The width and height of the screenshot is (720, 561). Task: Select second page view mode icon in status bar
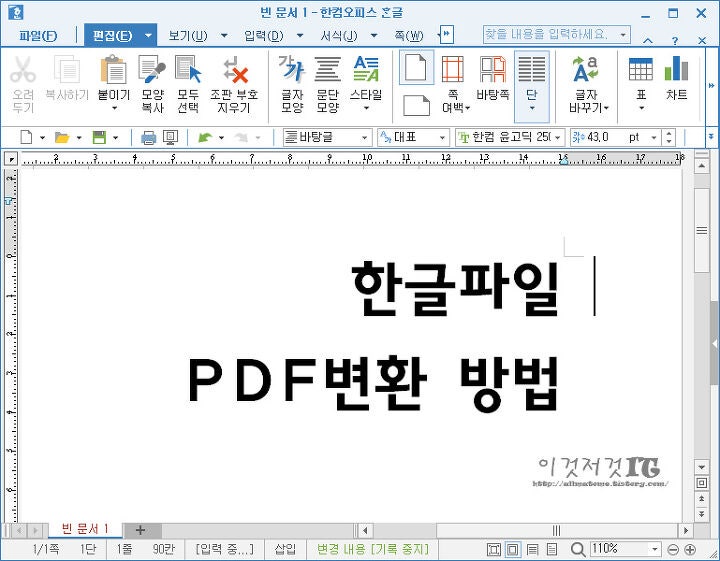point(512,550)
